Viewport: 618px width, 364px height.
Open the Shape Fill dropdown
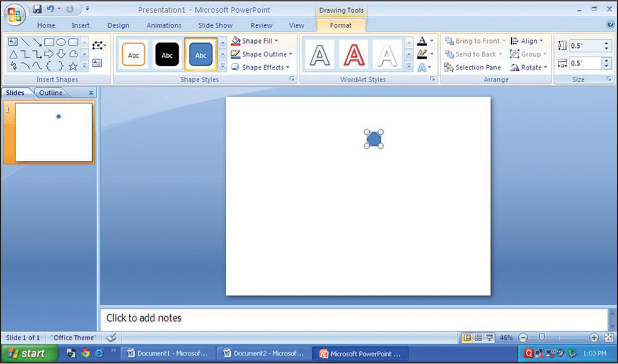click(x=254, y=41)
